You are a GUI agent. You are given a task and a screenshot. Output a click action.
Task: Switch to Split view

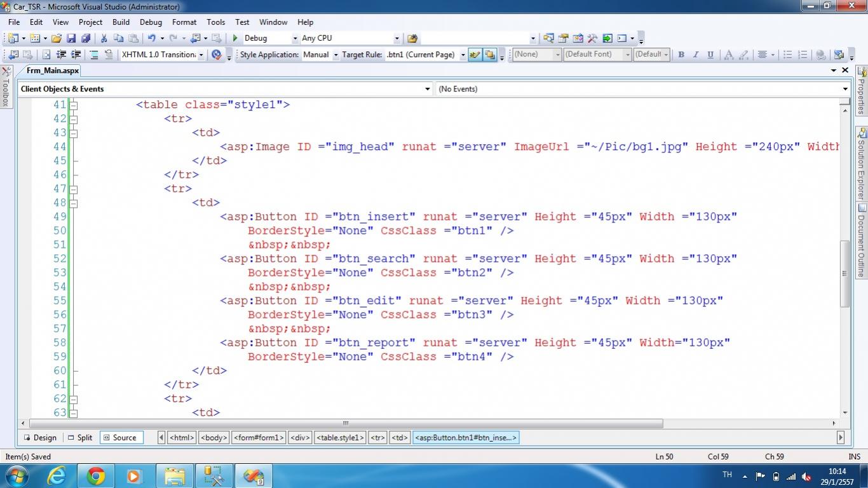click(80, 437)
